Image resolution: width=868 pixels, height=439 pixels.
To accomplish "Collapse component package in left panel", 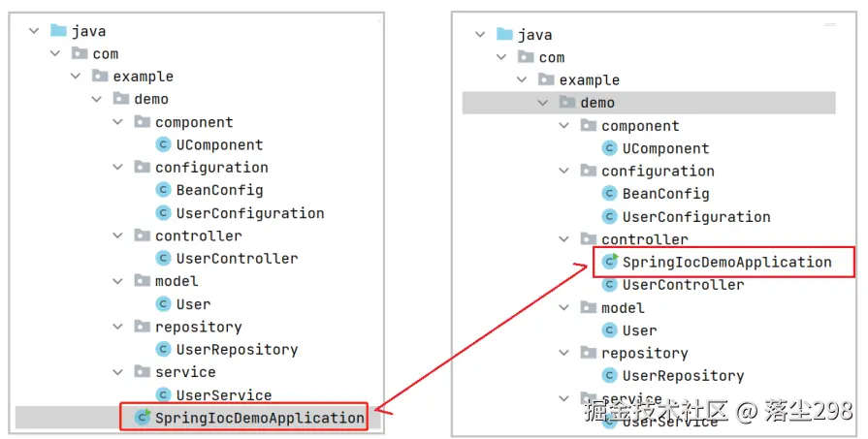I will (117, 122).
